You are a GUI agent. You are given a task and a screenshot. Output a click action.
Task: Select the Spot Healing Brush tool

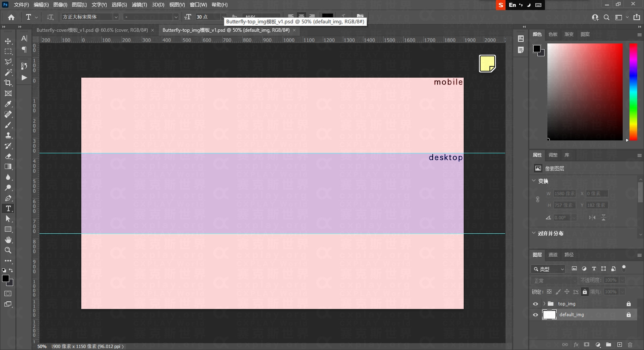8,114
